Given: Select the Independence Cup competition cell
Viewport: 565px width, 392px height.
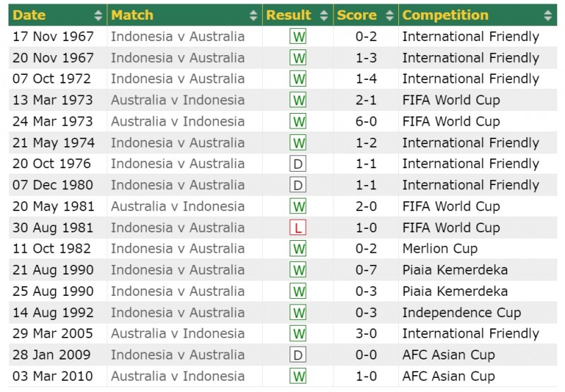Looking at the screenshot, I should [461, 312].
